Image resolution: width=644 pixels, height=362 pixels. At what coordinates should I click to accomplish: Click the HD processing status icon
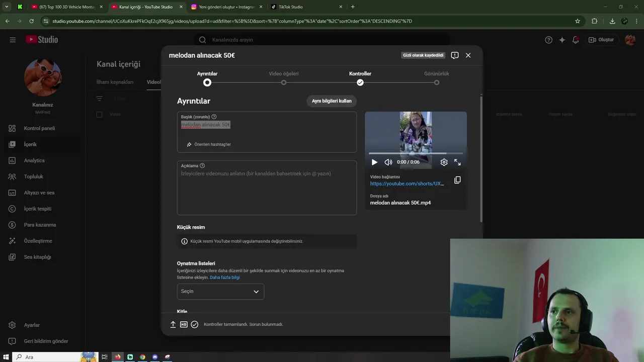[x=184, y=324]
